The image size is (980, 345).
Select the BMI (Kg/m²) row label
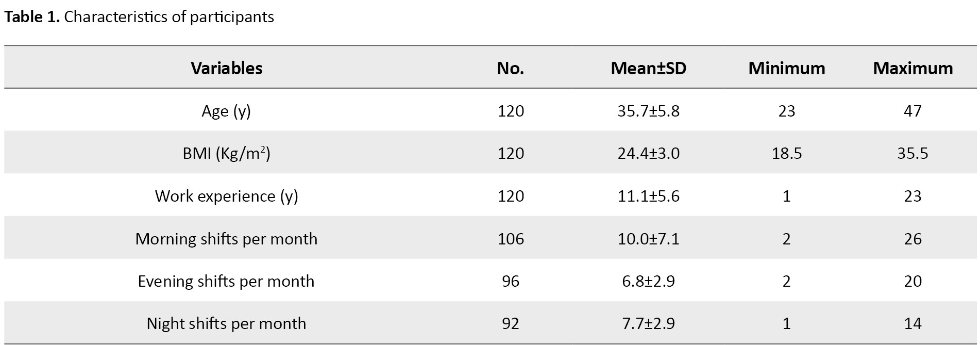click(226, 153)
